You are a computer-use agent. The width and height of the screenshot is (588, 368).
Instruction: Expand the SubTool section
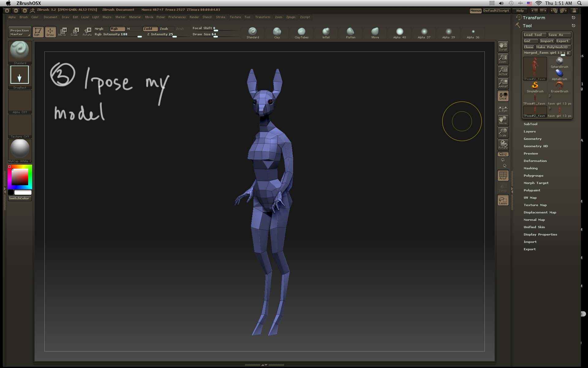pyautogui.click(x=530, y=124)
